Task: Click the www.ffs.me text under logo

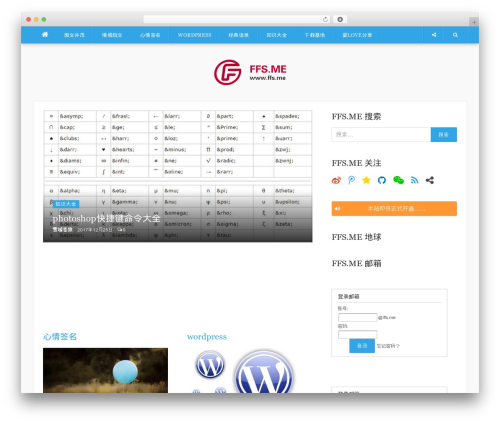Action: click(x=268, y=78)
